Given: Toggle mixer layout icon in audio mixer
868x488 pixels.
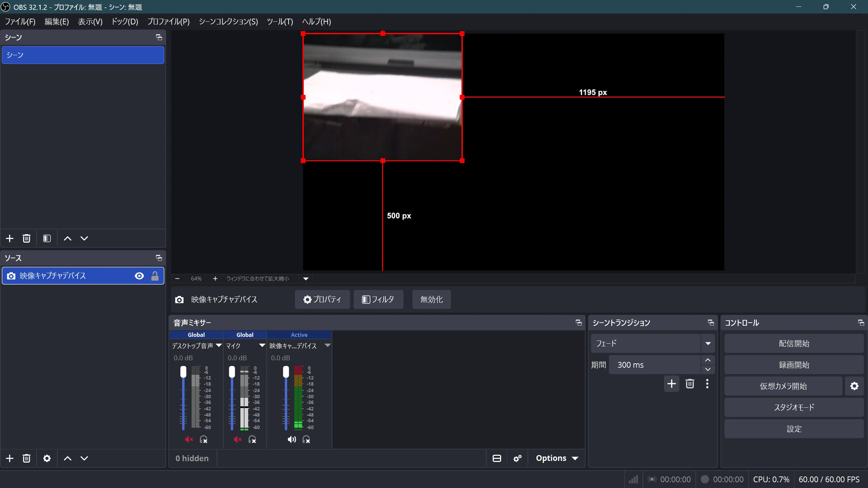Looking at the screenshot, I should 497,458.
